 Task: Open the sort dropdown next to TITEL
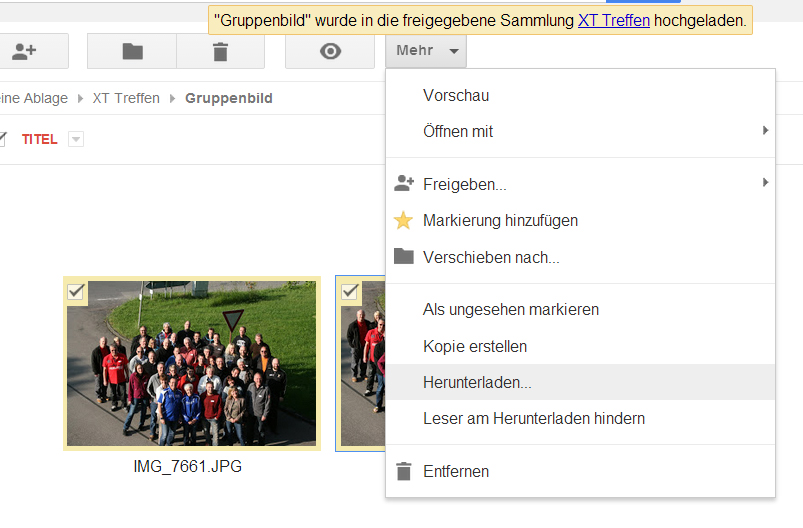click(76, 140)
